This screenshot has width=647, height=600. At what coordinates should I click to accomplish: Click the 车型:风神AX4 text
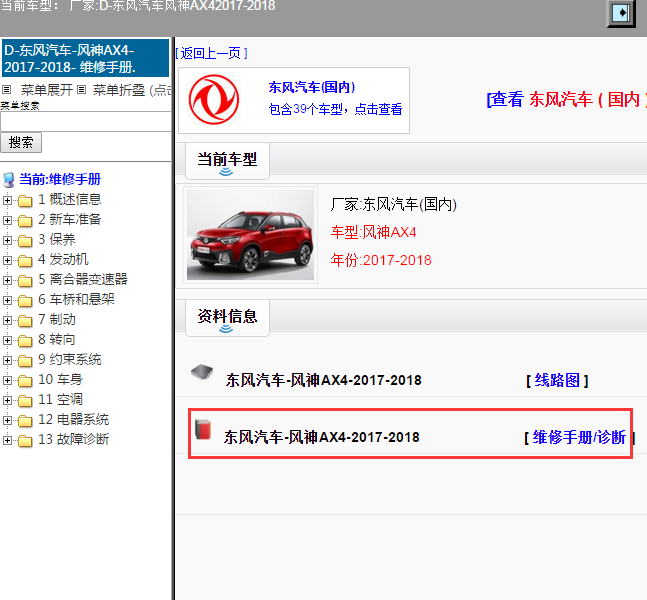click(x=373, y=232)
